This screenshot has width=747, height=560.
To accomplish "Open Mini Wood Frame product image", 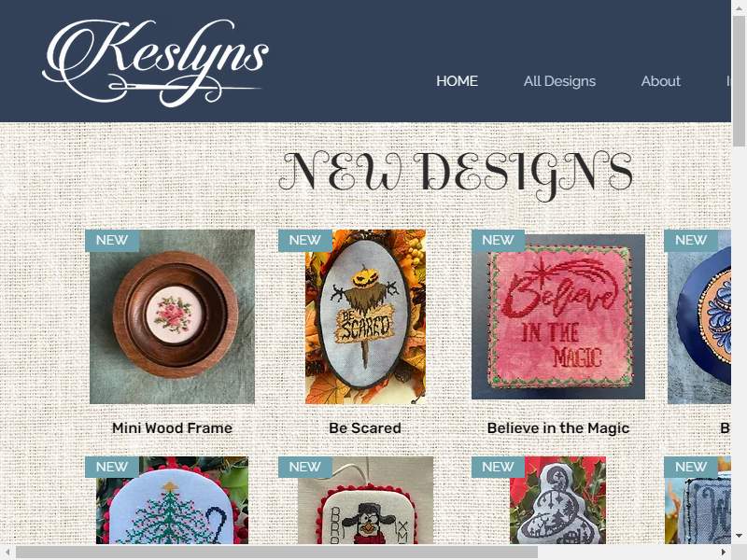I will (172, 316).
